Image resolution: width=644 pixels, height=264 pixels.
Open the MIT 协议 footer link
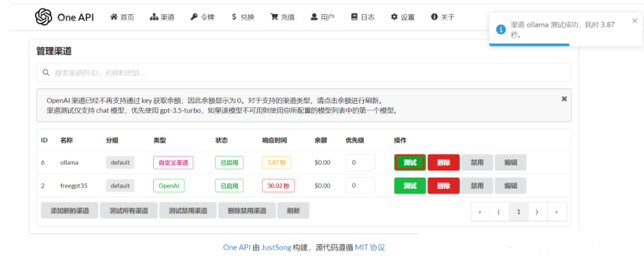pos(370,247)
